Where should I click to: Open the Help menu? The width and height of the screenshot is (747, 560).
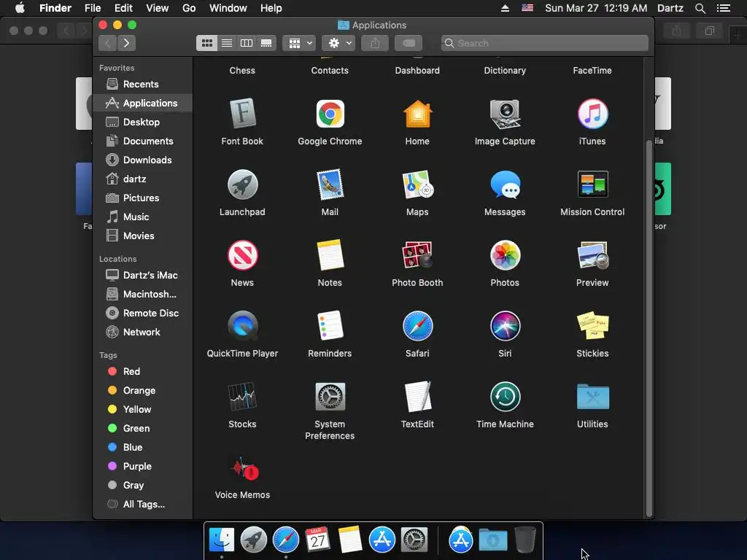pos(271,8)
